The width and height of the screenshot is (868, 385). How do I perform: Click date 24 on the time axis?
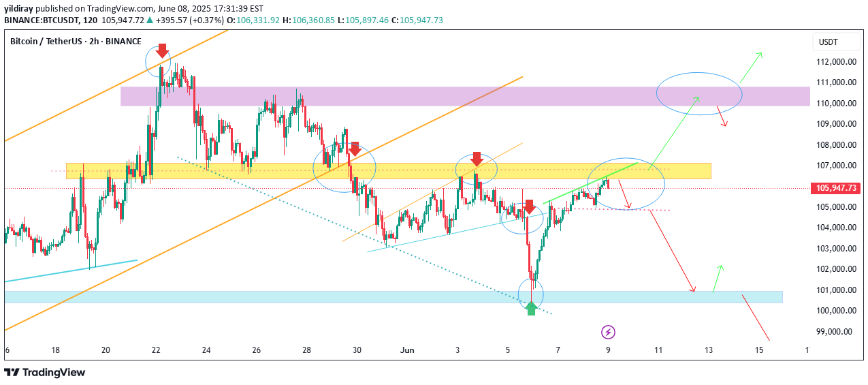point(206,350)
